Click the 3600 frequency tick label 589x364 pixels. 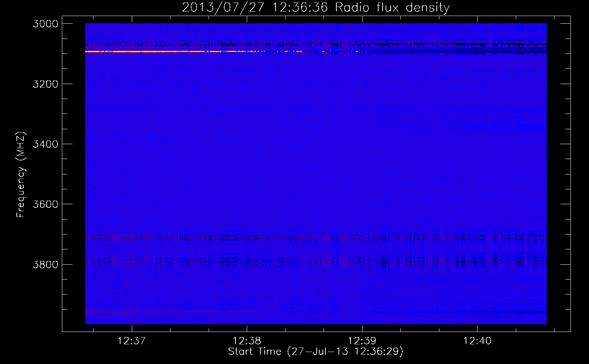pyautogui.click(x=46, y=204)
